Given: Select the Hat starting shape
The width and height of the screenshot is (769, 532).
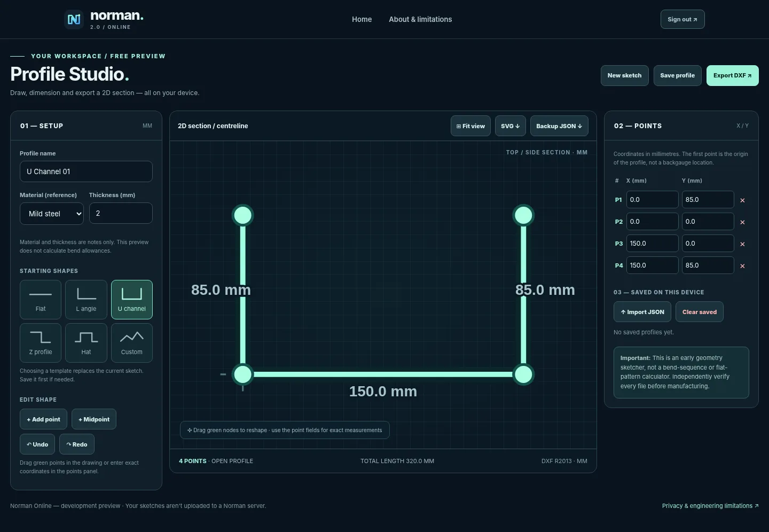Looking at the screenshot, I should 86,343.
